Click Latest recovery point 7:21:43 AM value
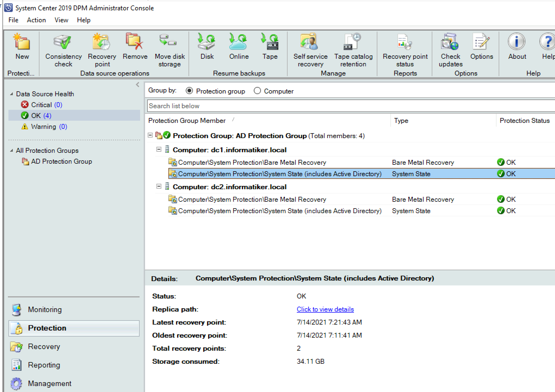Image resolution: width=555 pixels, height=392 pixels. coord(329,322)
